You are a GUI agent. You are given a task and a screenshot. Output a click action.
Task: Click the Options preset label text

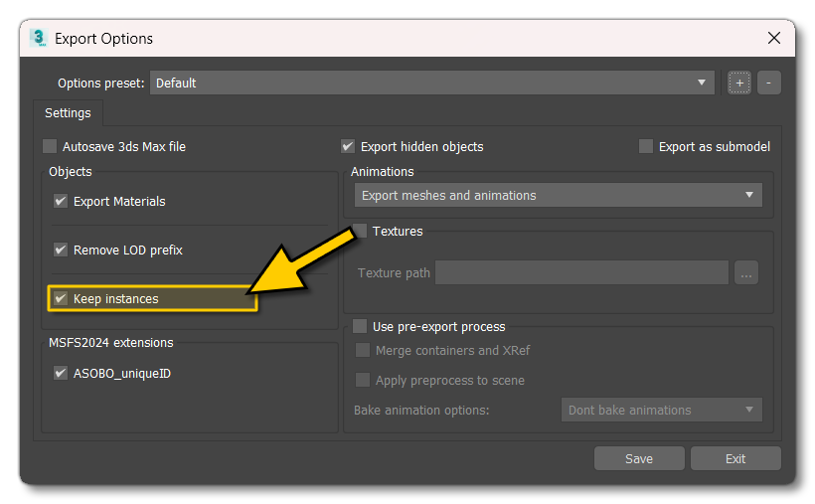100,84
